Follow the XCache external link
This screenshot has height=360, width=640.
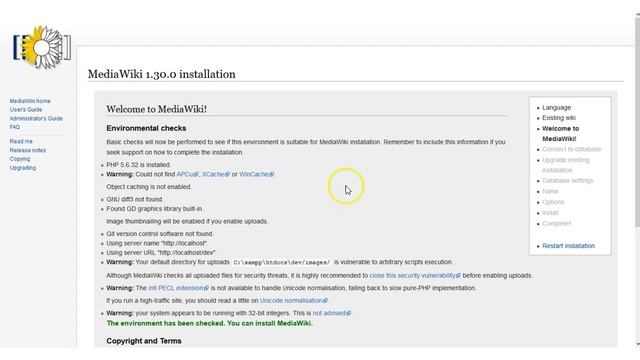pyautogui.click(x=216, y=174)
